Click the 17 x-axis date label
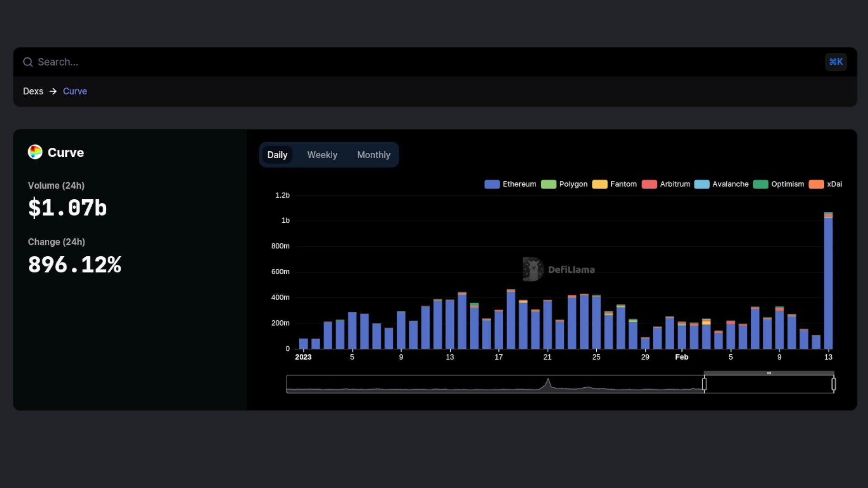Screen dimensions: 868x488 coord(499,357)
